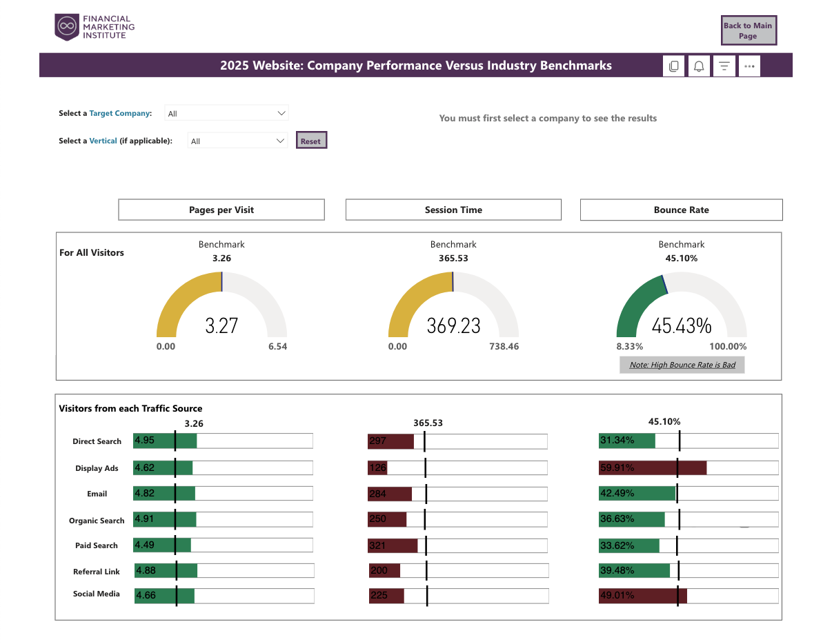Open the Vertical dropdown
Image resolution: width=832 pixels, height=644 pixels.
click(x=237, y=141)
